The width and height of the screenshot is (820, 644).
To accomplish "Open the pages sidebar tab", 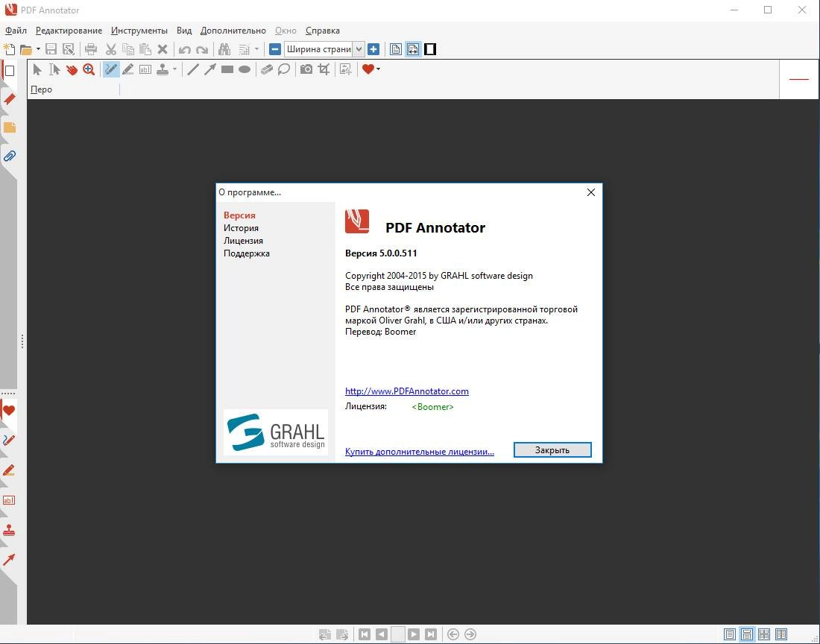I will [x=9, y=71].
